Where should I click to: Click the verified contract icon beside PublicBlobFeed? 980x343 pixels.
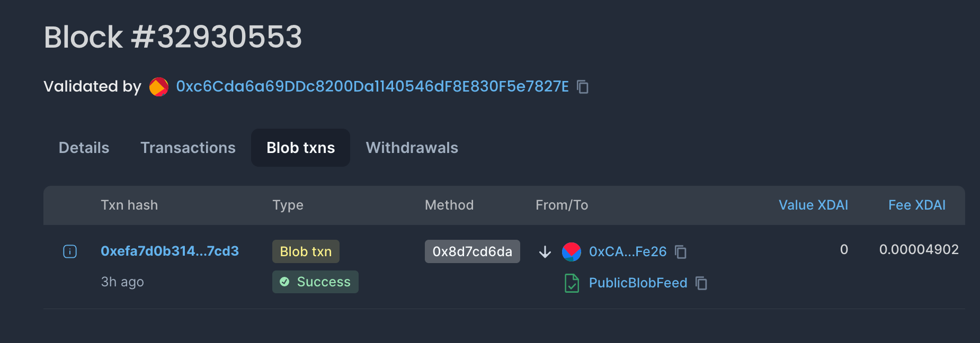click(571, 283)
